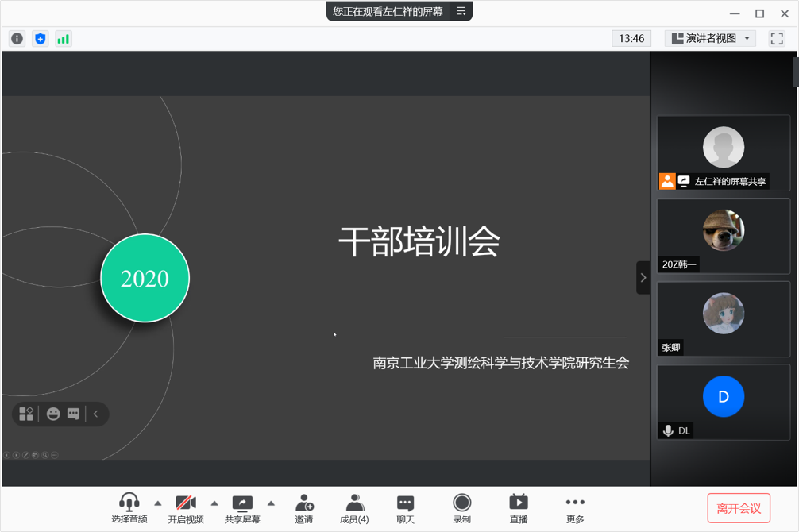Turn on the camera video
This screenshot has width=799, height=532.
point(186,508)
